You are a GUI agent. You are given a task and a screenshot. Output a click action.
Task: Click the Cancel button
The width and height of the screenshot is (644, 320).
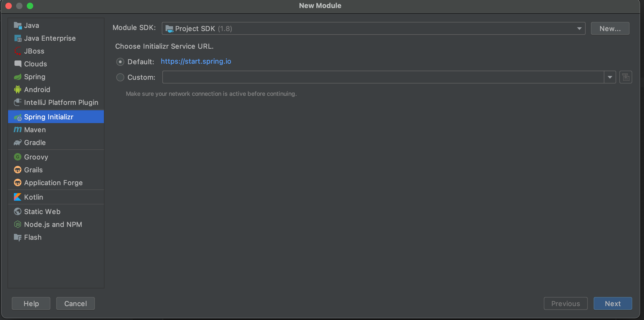tap(76, 303)
